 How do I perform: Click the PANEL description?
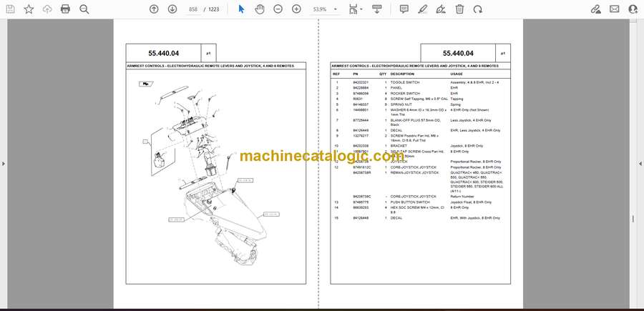tap(396, 88)
